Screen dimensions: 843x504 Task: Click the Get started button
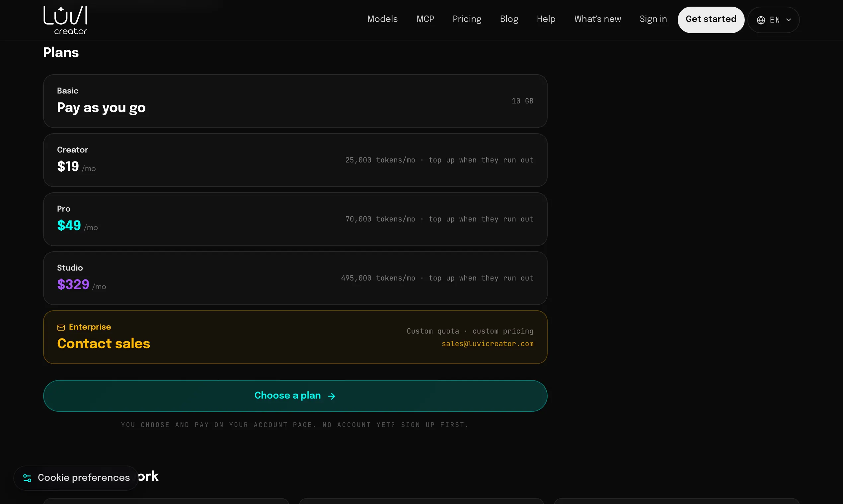coord(711,20)
